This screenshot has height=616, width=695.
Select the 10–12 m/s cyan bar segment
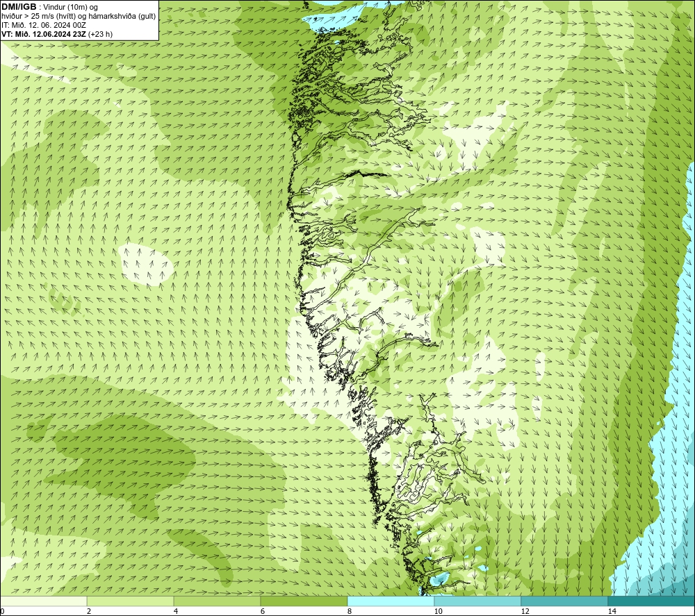(x=478, y=601)
